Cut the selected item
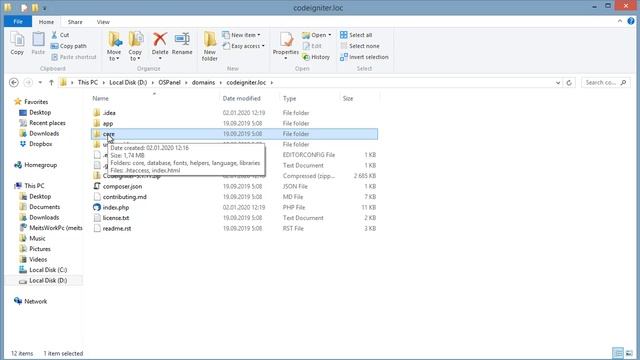This screenshot has height=360, width=640. click(60, 35)
